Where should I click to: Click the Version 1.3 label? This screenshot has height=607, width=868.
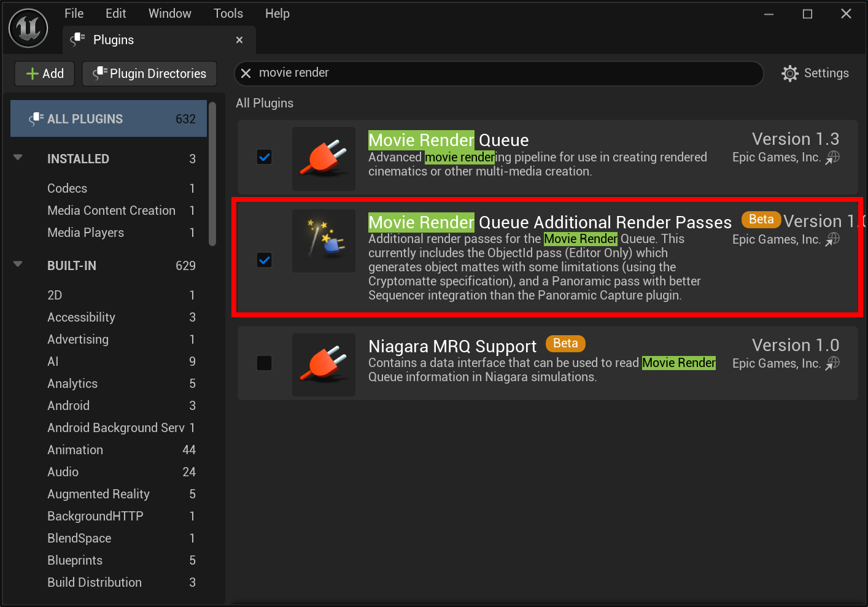[x=796, y=139]
